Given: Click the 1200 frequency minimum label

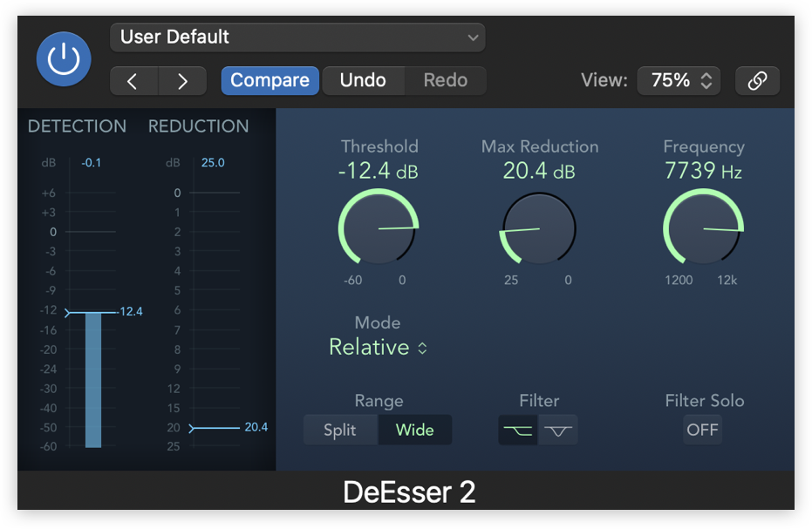Looking at the screenshot, I should click(x=679, y=280).
